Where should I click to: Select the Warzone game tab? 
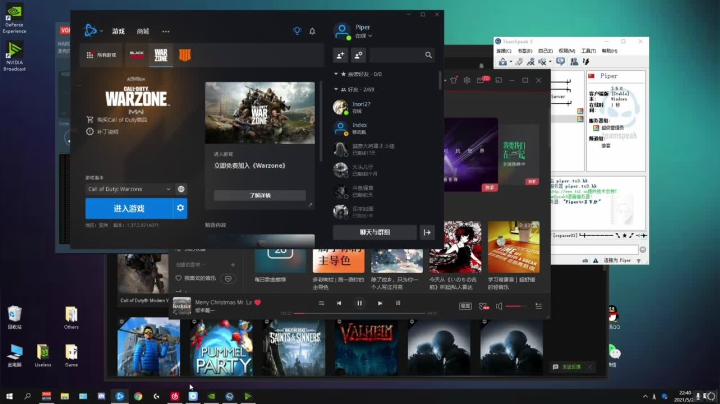(161, 55)
